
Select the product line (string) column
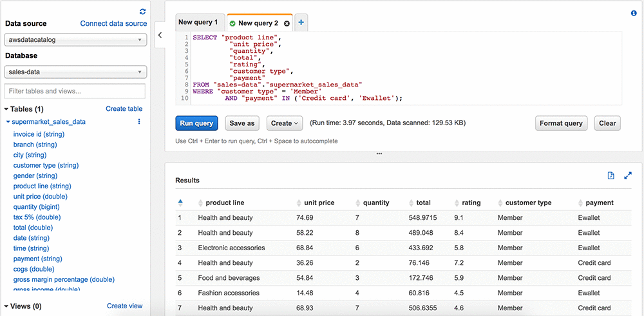pyautogui.click(x=43, y=186)
